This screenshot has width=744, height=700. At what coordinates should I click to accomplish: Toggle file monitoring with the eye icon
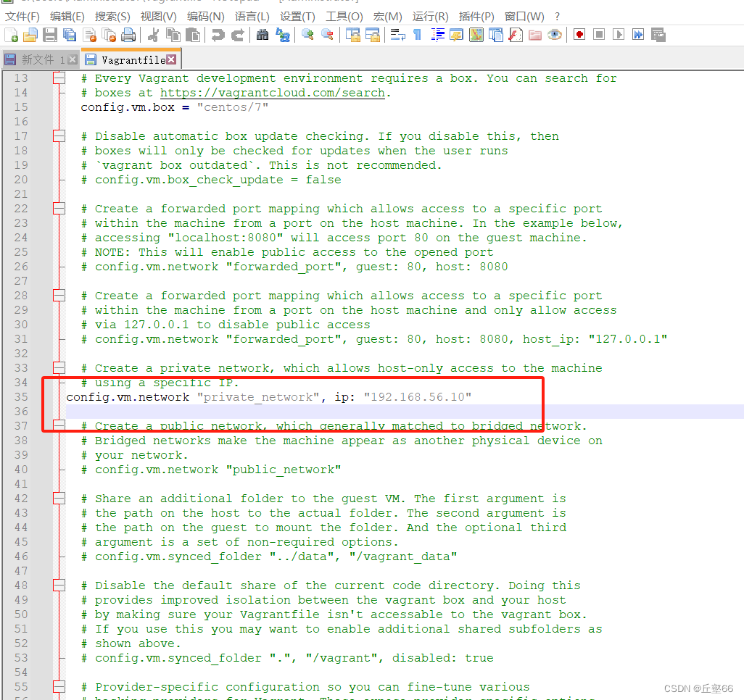(555, 35)
